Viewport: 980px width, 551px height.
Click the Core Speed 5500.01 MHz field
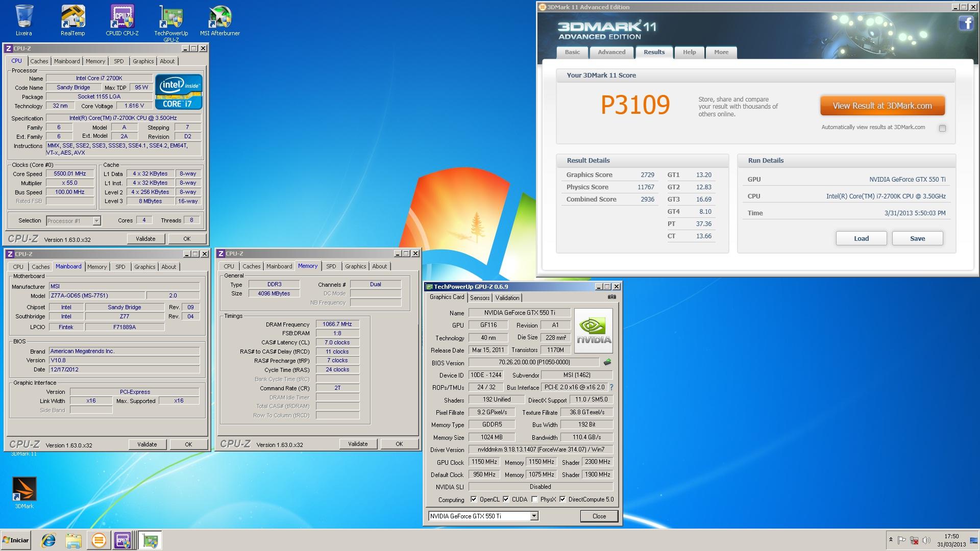tap(70, 173)
